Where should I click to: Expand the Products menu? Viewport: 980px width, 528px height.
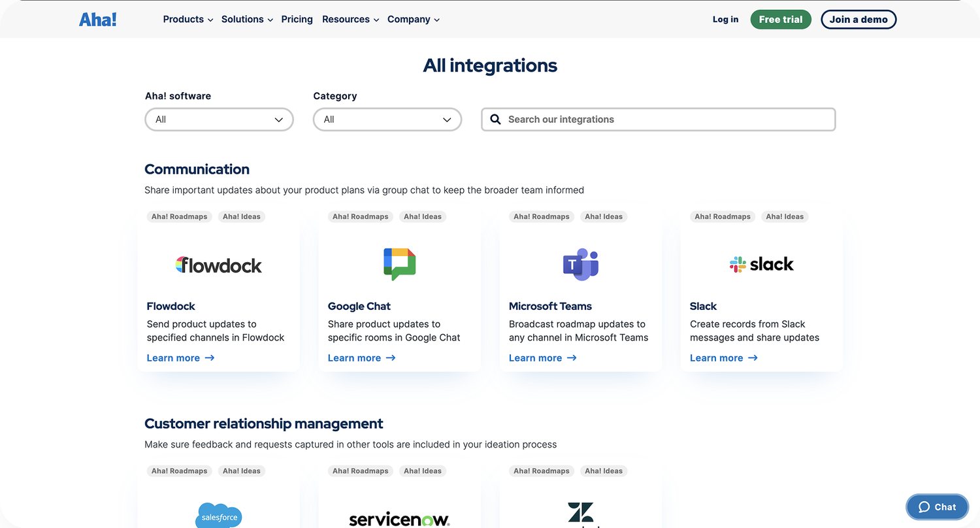pyautogui.click(x=188, y=20)
